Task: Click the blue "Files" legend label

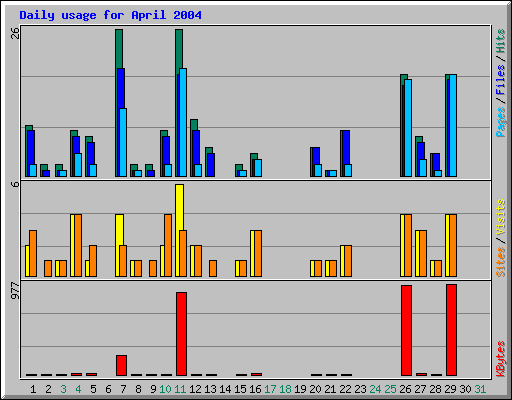Action: [500, 79]
